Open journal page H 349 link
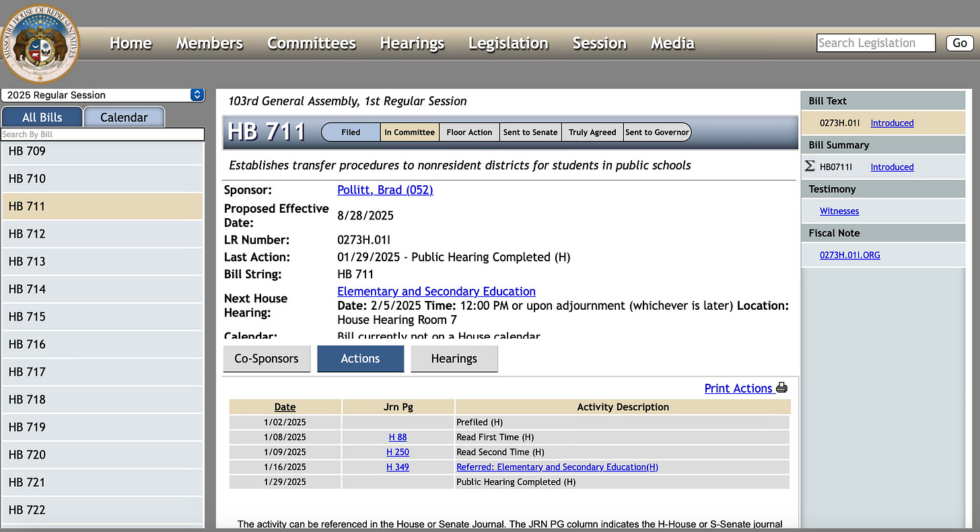The image size is (980, 532). (x=398, y=467)
